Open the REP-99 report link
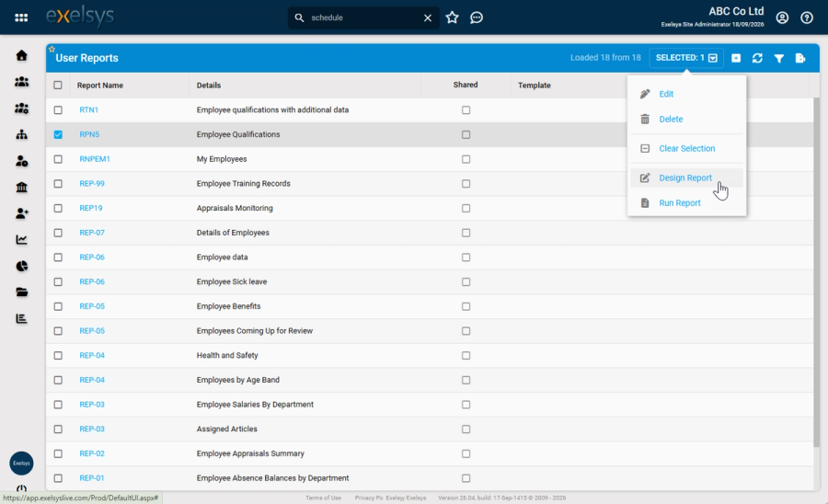Image resolution: width=828 pixels, height=504 pixels. [92, 184]
